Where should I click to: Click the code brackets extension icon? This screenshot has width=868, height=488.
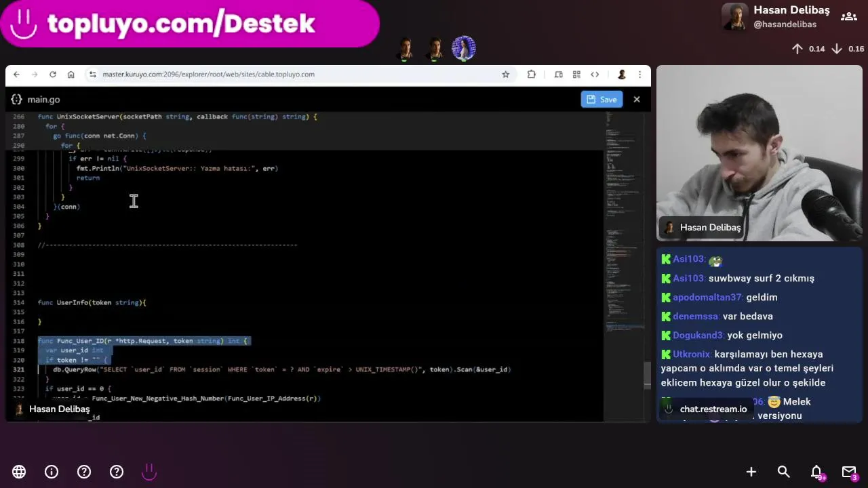pos(595,75)
